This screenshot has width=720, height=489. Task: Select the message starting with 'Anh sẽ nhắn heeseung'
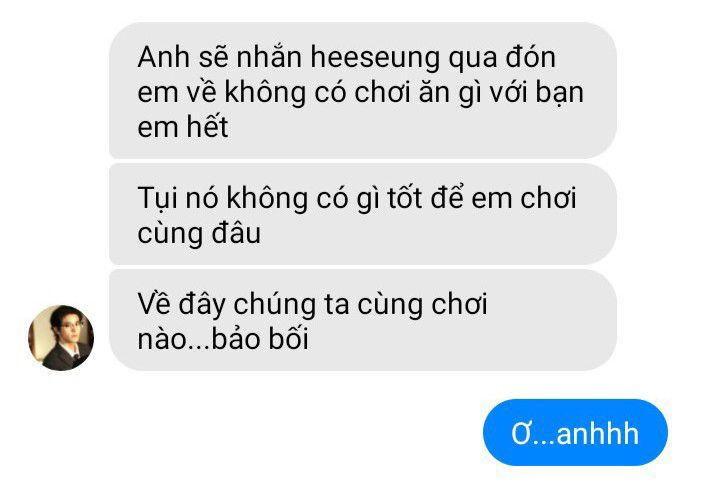click(x=363, y=90)
